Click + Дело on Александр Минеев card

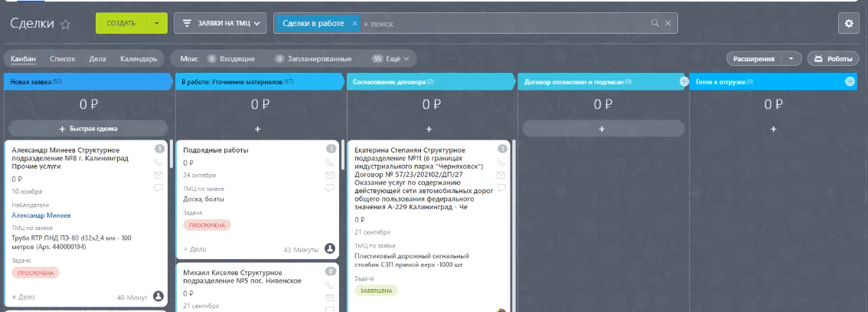click(x=23, y=297)
